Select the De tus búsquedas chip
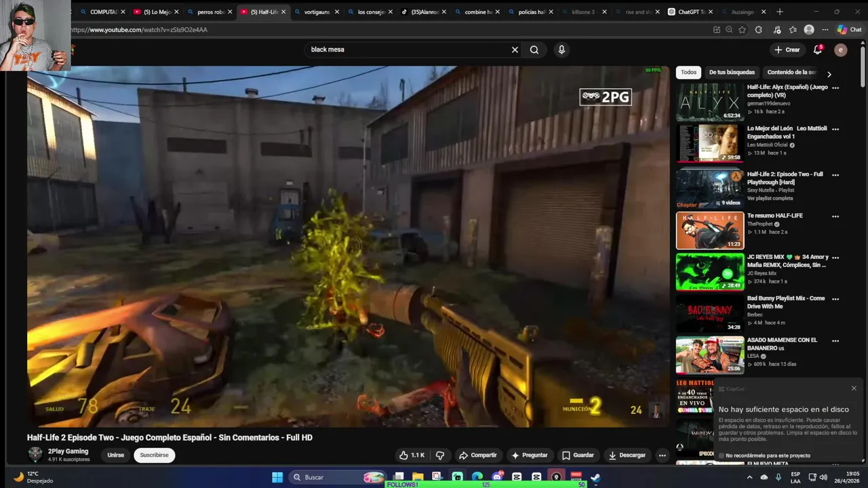Image resolution: width=868 pixels, height=488 pixels. click(x=732, y=73)
